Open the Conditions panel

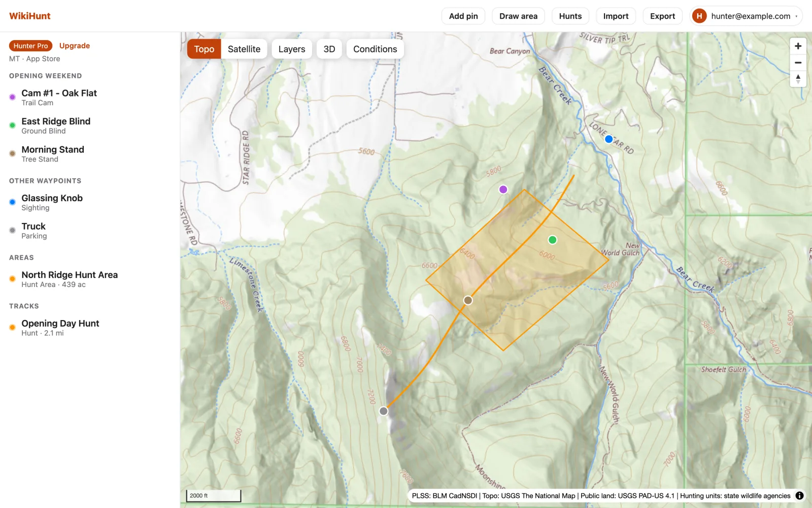[375, 49]
